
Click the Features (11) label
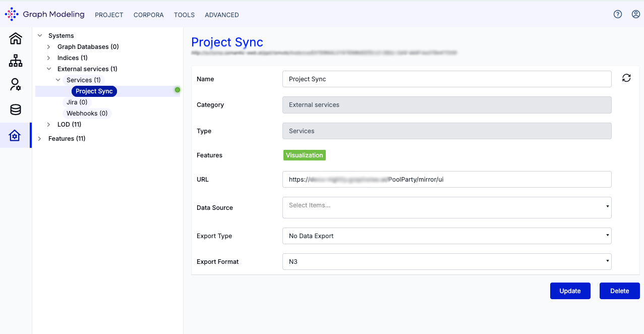click(67, 138)
